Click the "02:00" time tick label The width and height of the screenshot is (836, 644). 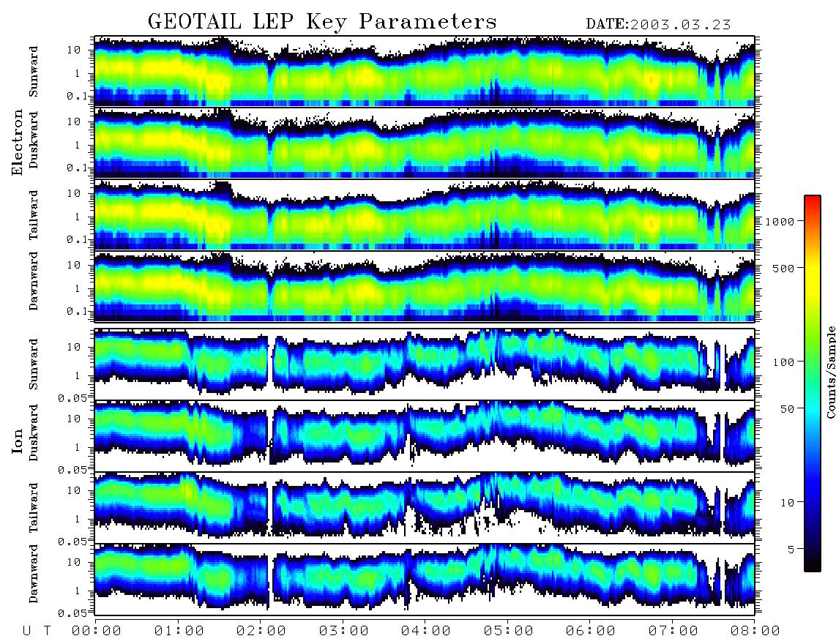coord(261,632)
